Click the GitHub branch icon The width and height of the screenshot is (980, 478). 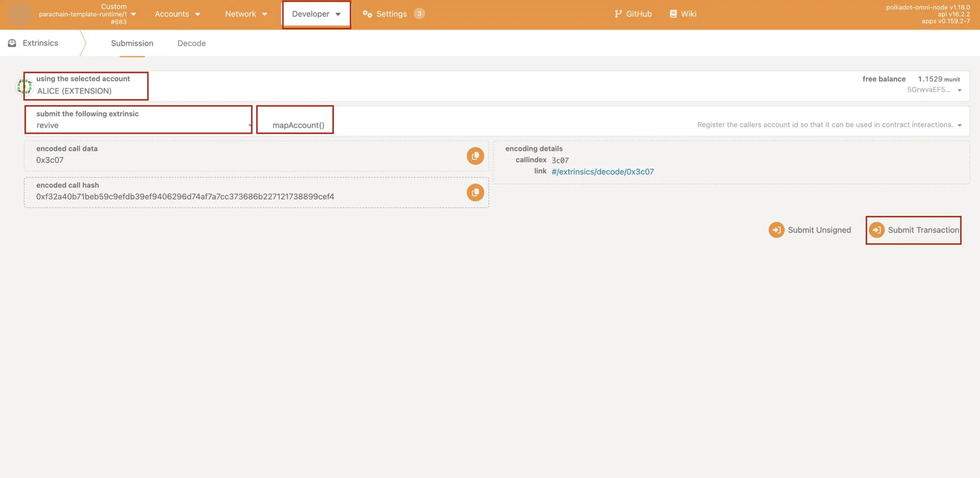pyautogui.click(x=618, y=14)
